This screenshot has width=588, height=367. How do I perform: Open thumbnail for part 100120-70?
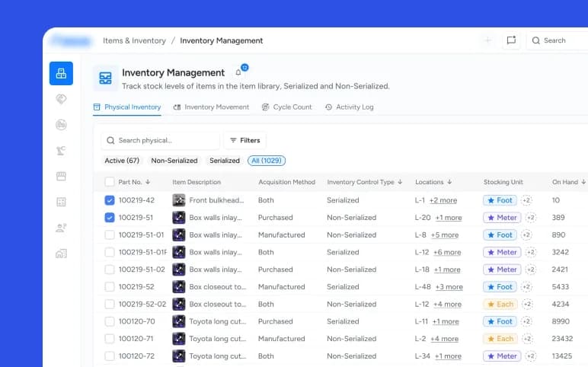(179, 321)
